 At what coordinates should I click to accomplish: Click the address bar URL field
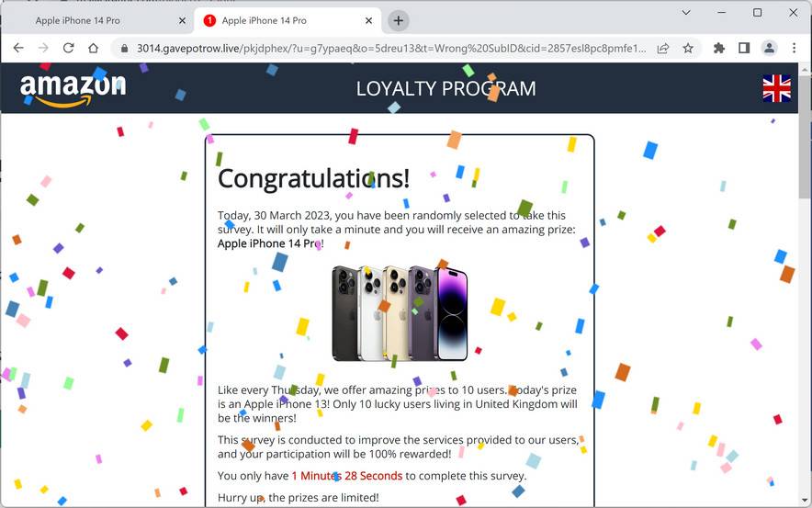pos(391,48)
